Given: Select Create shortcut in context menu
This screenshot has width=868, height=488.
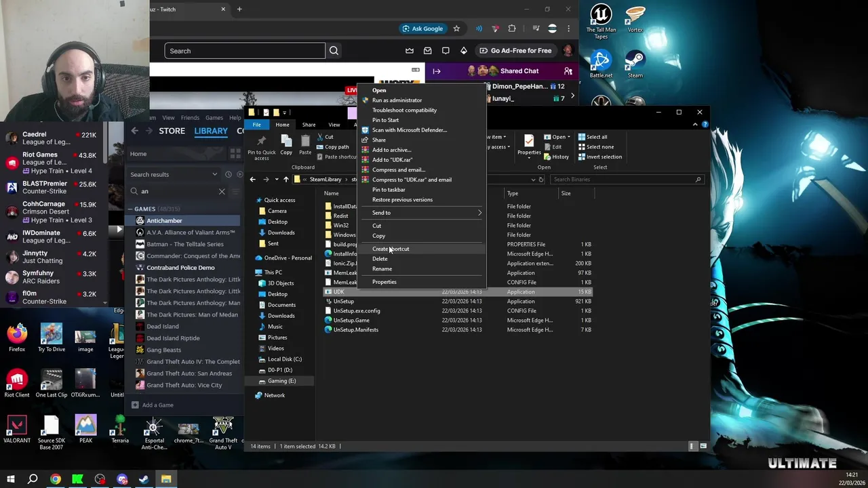Looking at the screenshot, I should pyautogui.click(x=391, y=249).
